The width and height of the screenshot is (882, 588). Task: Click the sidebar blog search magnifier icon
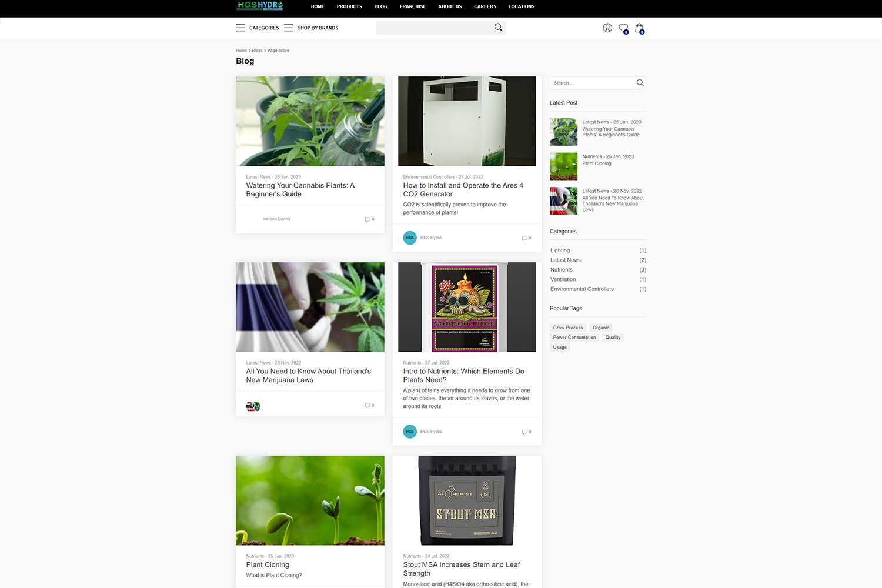pyautogui.click(x=640, y=83)
